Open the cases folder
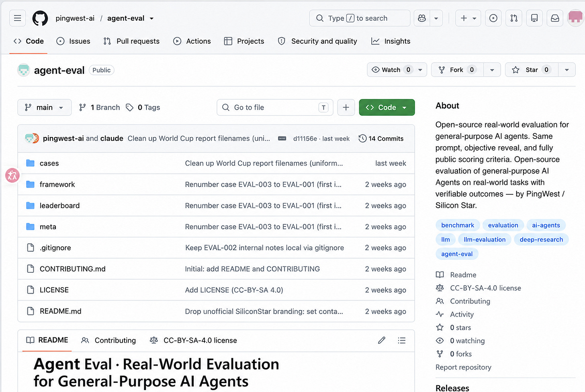 tap(49, 163)
